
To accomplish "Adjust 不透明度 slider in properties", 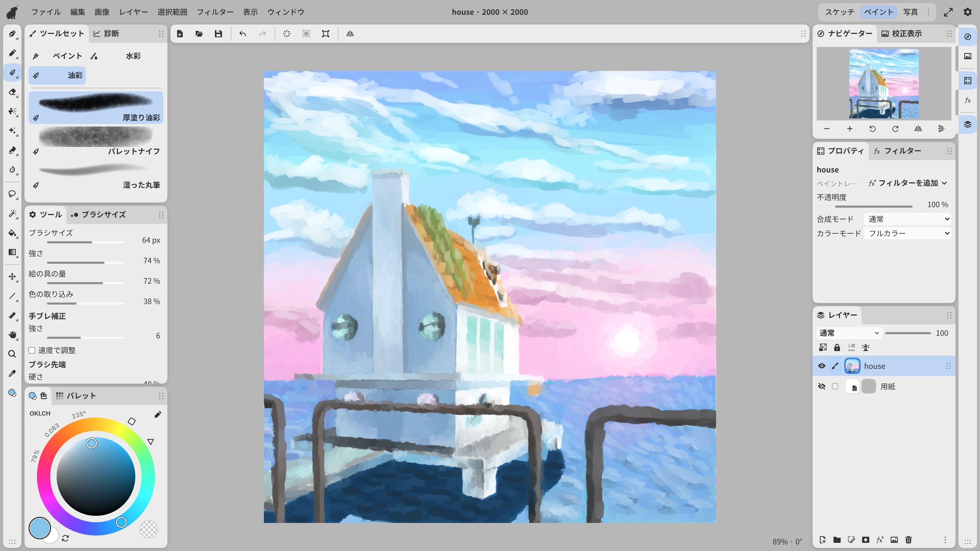I will point(874,206).
